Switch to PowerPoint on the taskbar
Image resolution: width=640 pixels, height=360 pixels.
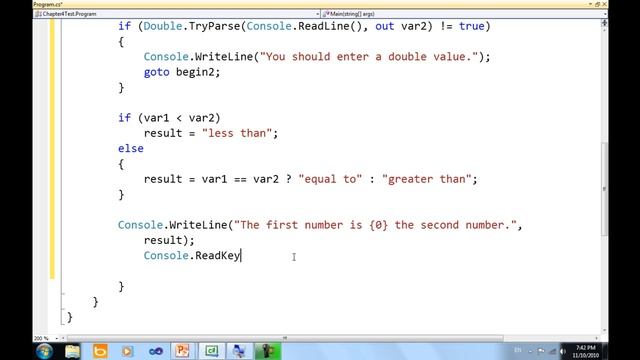click(x=183, y=351)
